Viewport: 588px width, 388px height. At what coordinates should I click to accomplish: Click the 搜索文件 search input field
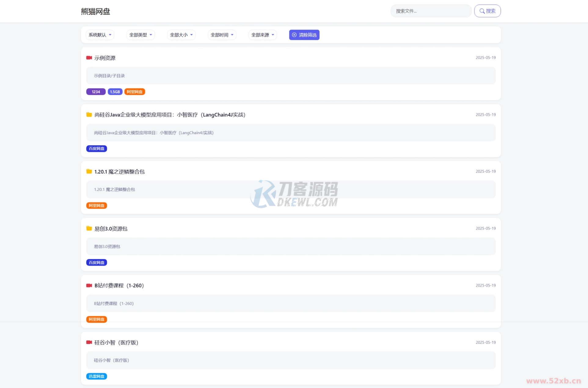pos(431,11)
